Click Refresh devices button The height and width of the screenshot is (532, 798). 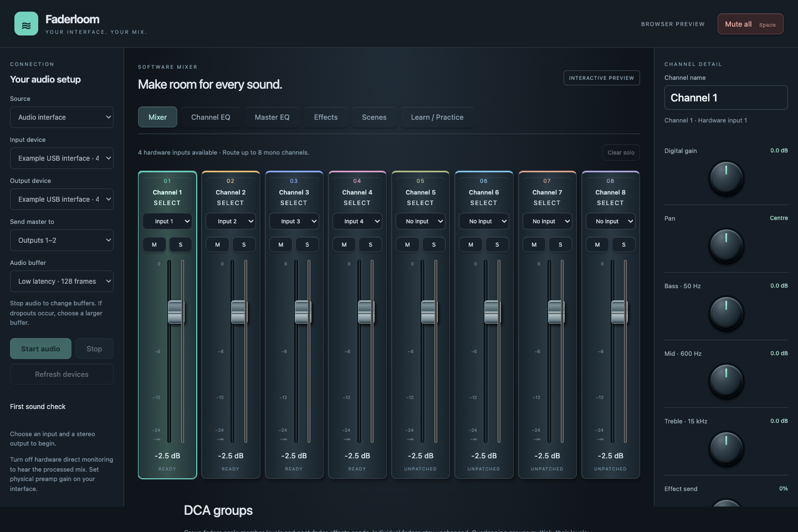tap(62, 374)
